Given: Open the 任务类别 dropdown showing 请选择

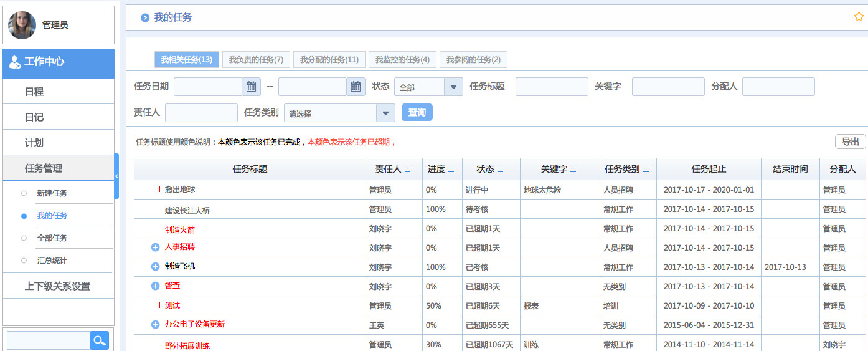Looking at the screenshot, I should coord(339,113).
